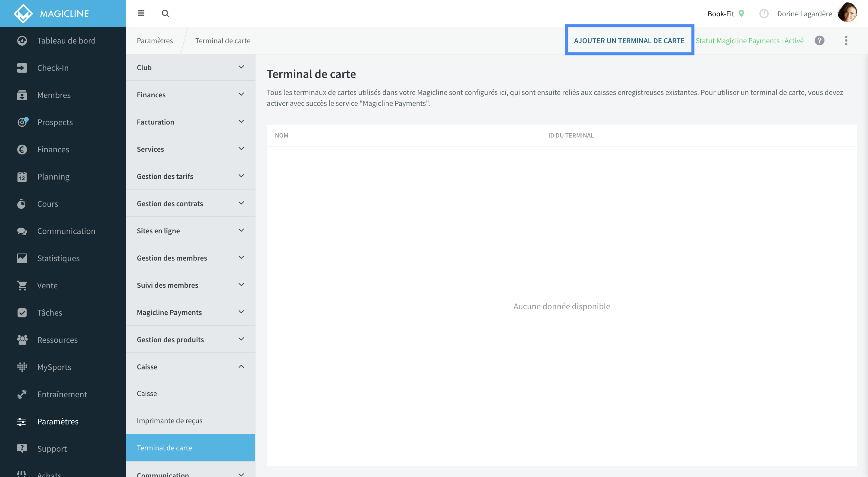868x477 pixels.
Task: Click the Book-Fit club name
Action: coord(721,14)
